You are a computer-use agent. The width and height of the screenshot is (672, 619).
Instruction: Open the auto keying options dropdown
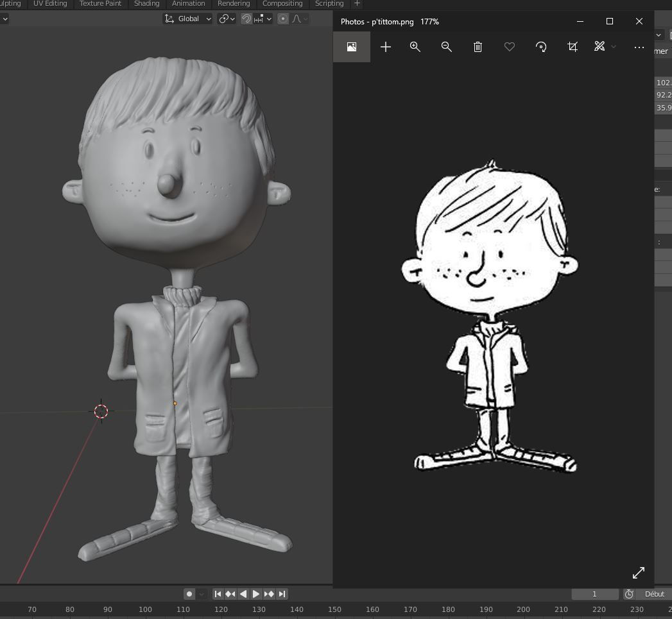coord(202,594)
